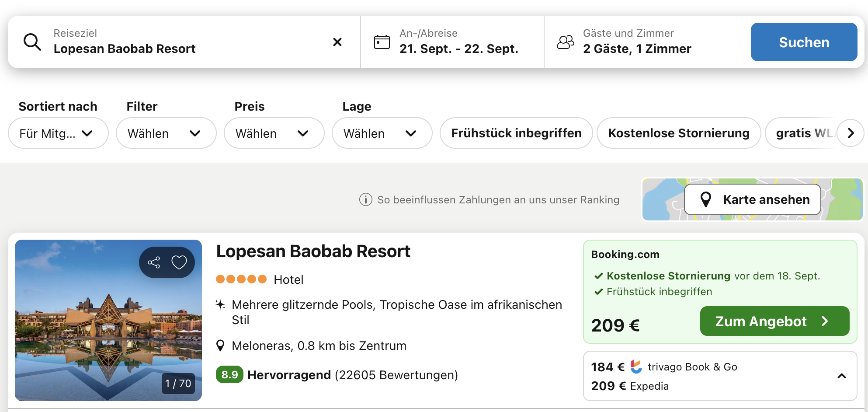Toggle the Kostenlose Stornierung filter
The image size is (868, 412).
pyautogui.click(x=679, y=133)
